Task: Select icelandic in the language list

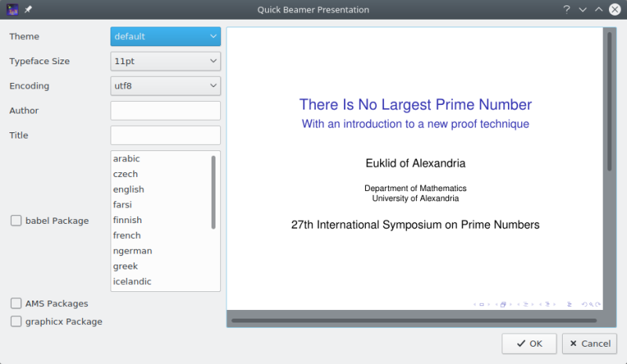Action: pyautogui.click(x=132, y=281)
